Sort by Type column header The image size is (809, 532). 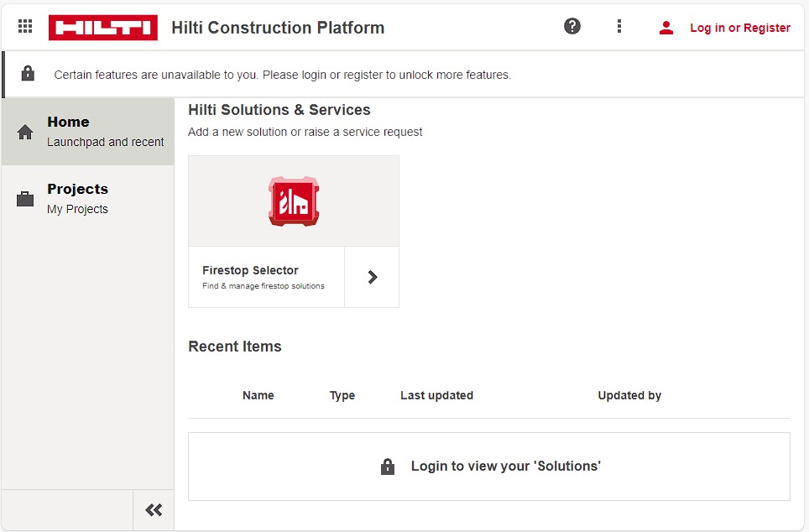(x=342, y=395)
